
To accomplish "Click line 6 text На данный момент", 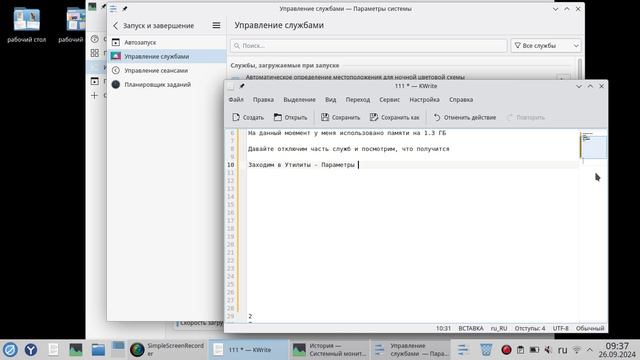I will click(x=347, y=133).
